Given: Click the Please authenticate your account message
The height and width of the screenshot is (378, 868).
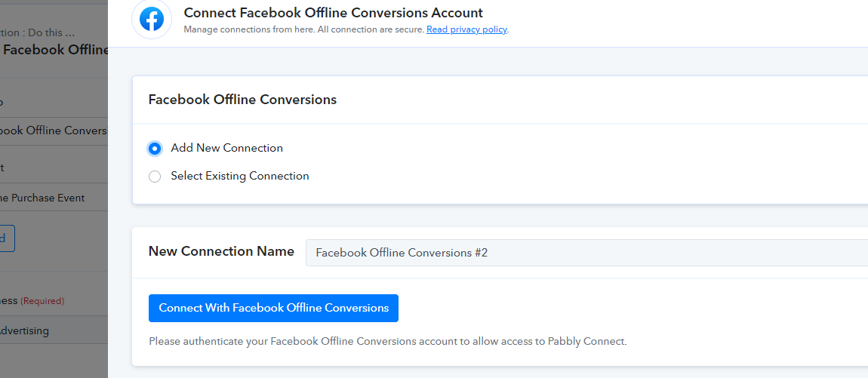Looking at the screenshot, I should click(387, 342).
